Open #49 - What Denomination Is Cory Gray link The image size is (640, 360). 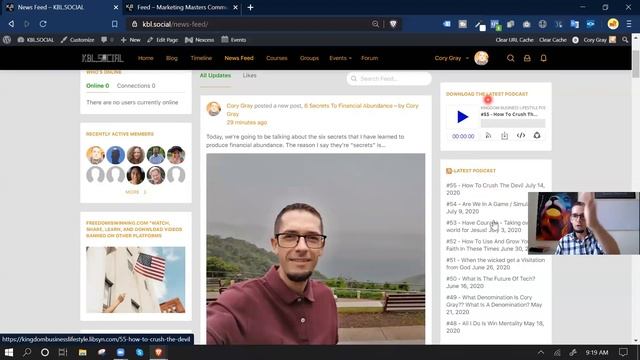[494, 305]
